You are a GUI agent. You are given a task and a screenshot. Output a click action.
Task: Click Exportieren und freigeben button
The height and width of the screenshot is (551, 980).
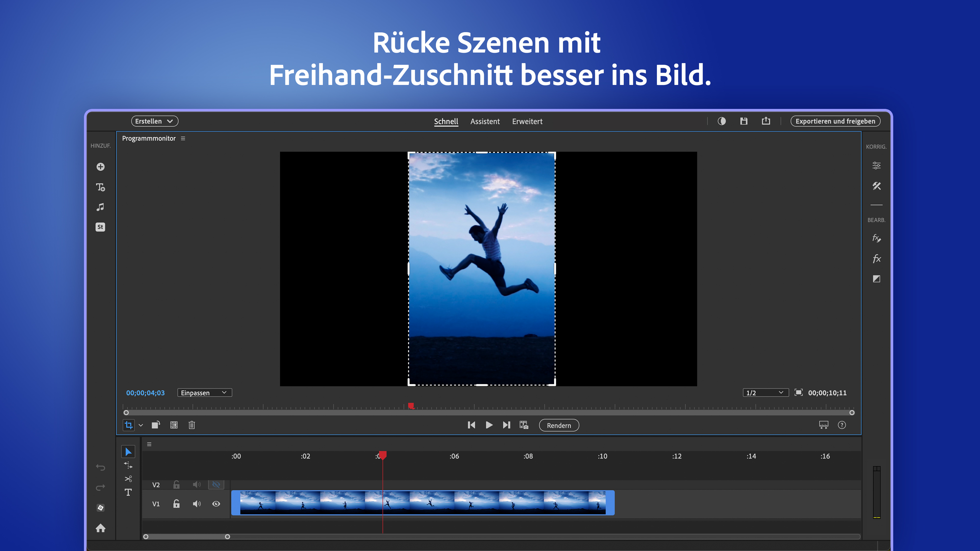pyautogui.click(x=835, y=121)
